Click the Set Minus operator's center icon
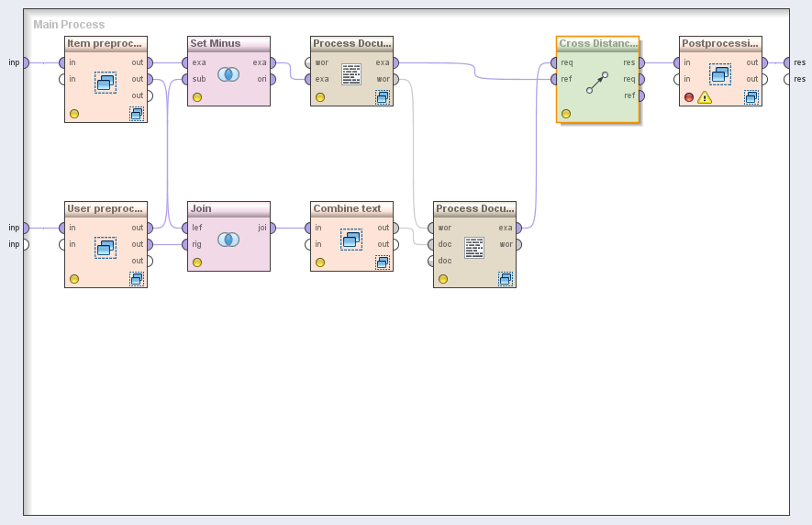This screenshot has width=812, height=525. 228,74
